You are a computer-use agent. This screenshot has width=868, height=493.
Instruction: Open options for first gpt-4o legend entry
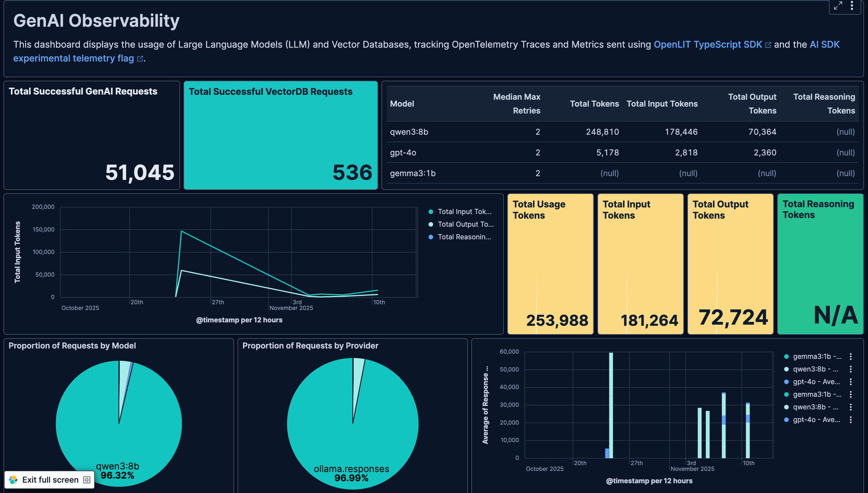[850, 382]
